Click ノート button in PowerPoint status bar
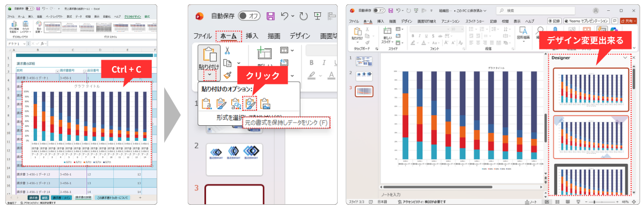This screenshot has width=644, height=215. coord(531,202)
